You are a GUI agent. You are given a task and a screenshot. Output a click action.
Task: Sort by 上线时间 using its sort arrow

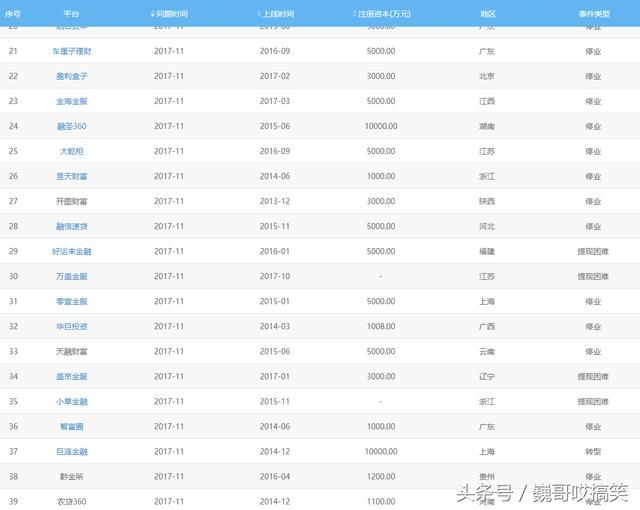(x=259, y=14)
